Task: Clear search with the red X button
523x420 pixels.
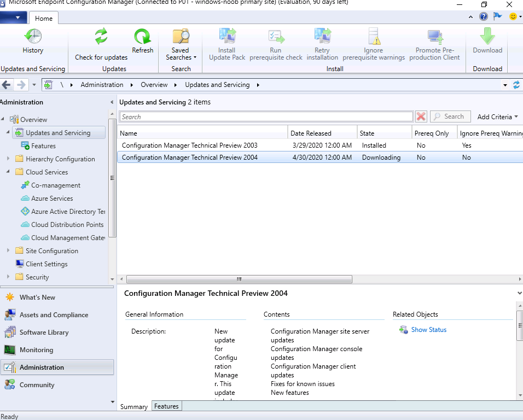Action: coord(421,116)
